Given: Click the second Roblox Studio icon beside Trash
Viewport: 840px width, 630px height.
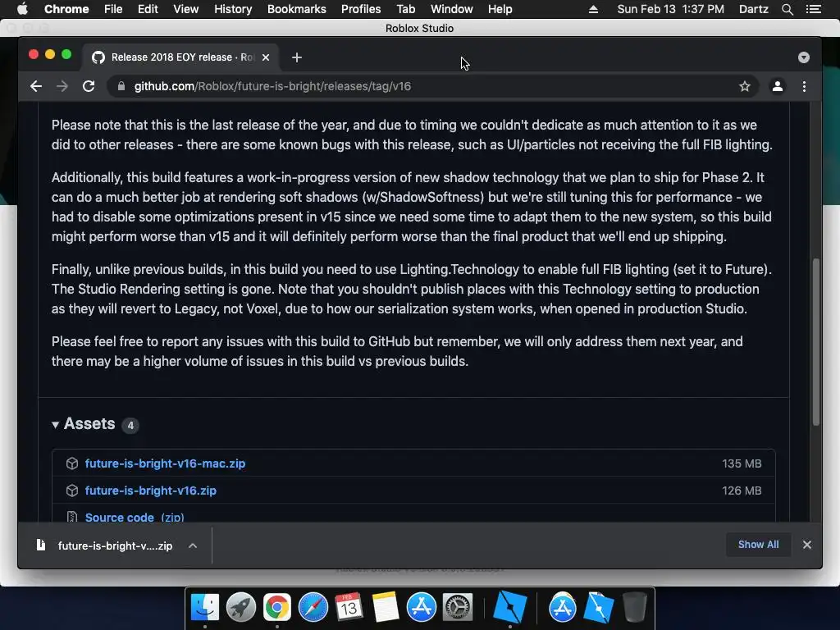Looking at the screenshot, I should pos(598,608).
